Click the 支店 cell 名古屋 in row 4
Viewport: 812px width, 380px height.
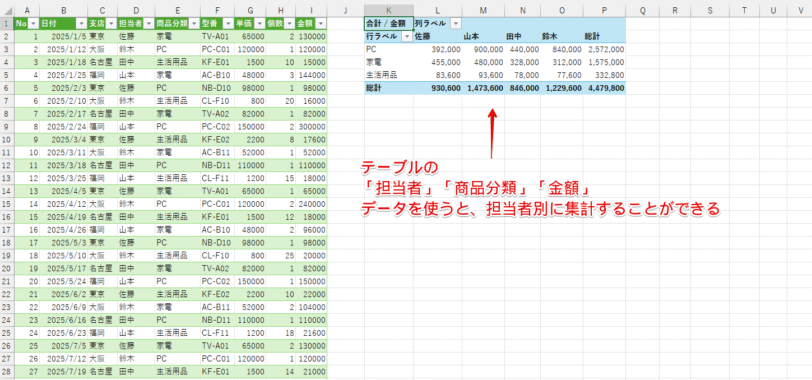click(102, 62)
